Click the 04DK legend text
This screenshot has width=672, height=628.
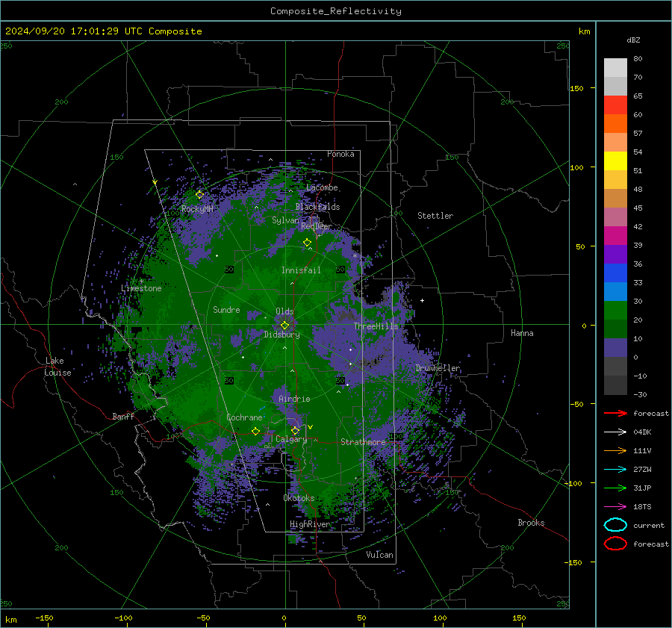pyautogui.click(x=642, y=432)
